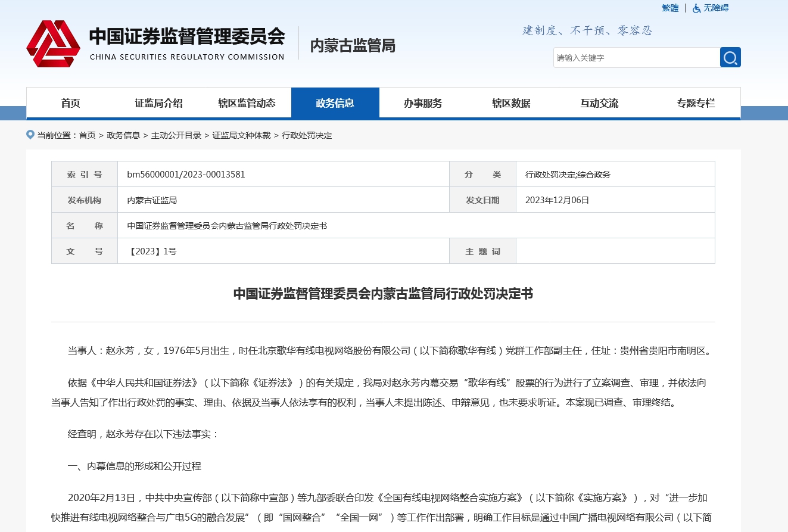Open the 无障碍 accessibility link
This screenshot has height=532, width=788.
click(x=716, y=8)
